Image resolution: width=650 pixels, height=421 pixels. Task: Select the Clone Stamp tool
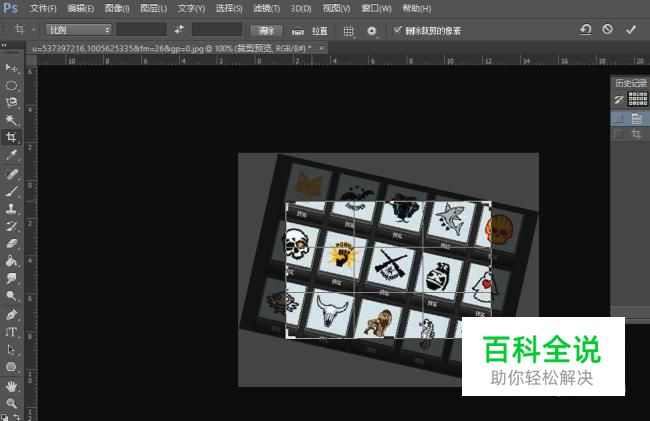pos(11,208)
